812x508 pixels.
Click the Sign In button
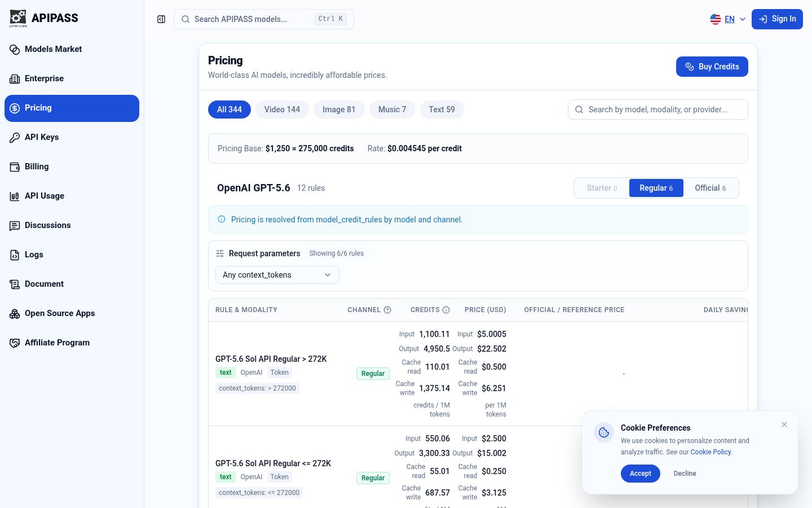(777, 19)
